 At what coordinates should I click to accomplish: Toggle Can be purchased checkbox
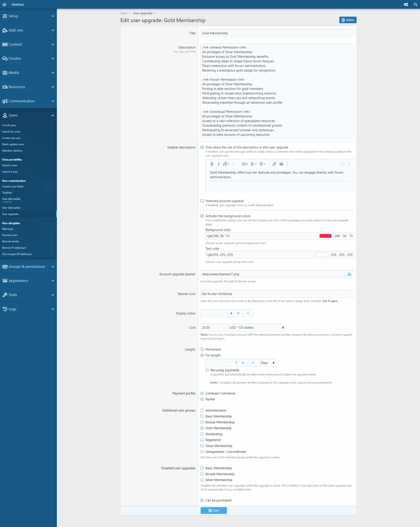point(202,500)
